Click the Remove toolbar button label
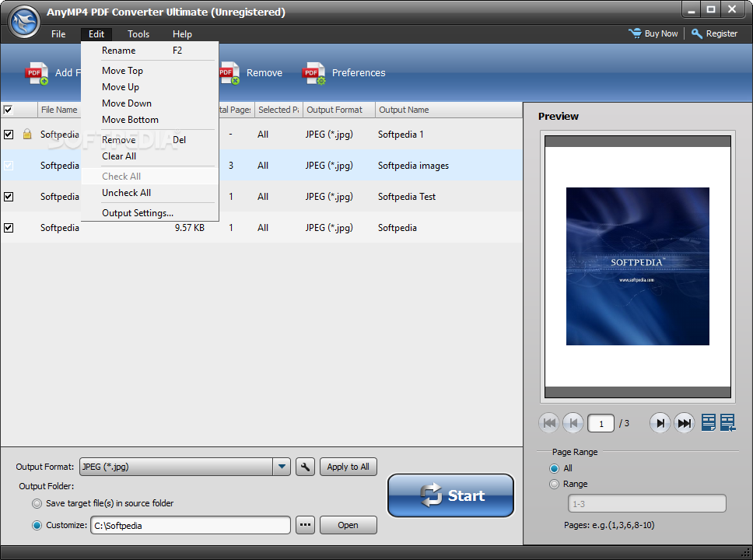The width and height of the screenshot is (753, 560). (264, 73)
